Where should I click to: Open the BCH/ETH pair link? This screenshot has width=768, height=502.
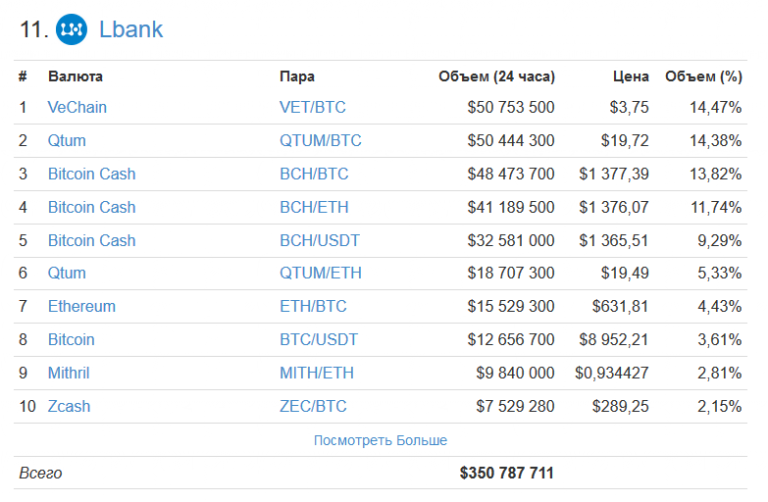click(314, 207)
